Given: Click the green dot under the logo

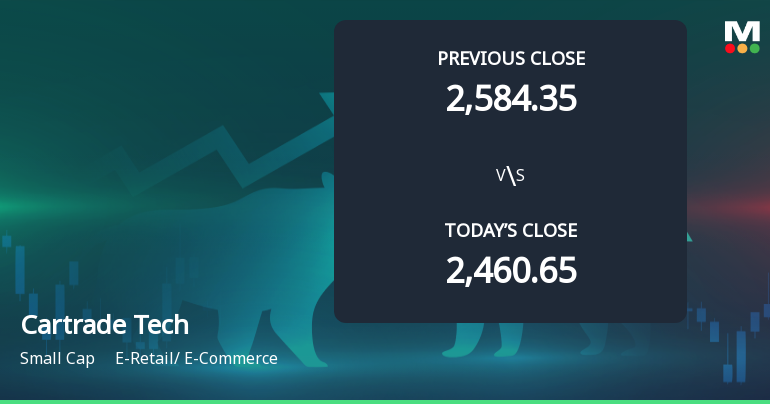Looking at the screenshot, I should (x=754, y=48).
